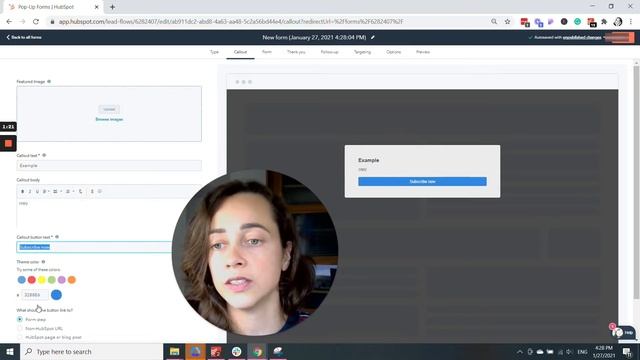Switch to the Options tab
640x360 pixels.
tap(393, 52)
